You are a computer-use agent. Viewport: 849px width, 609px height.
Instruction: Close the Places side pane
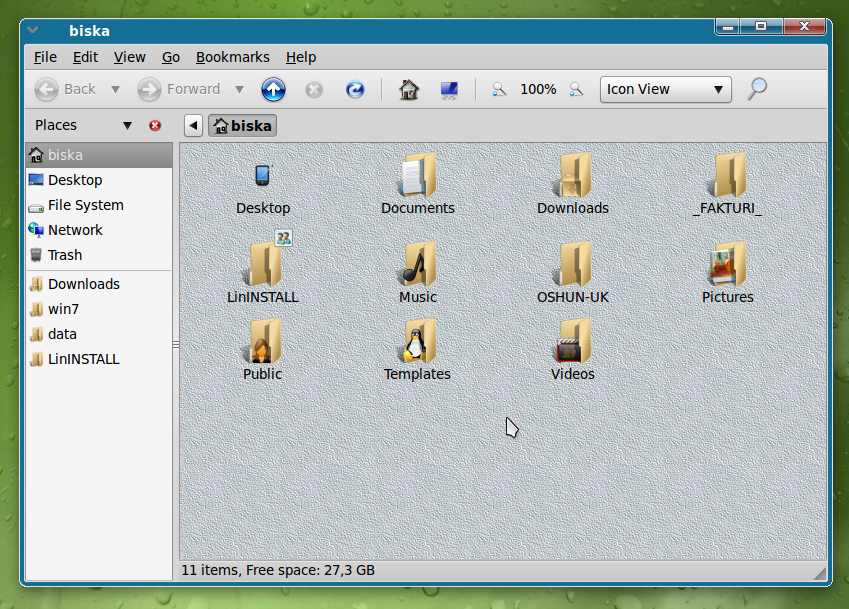point(155,126)
